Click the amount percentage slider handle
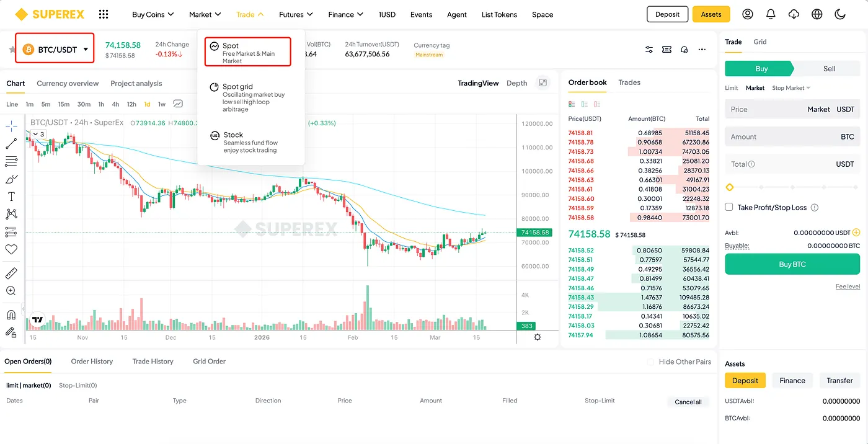Image resolution: width=868 pixels, height=444 pixels. click(730, 187)
